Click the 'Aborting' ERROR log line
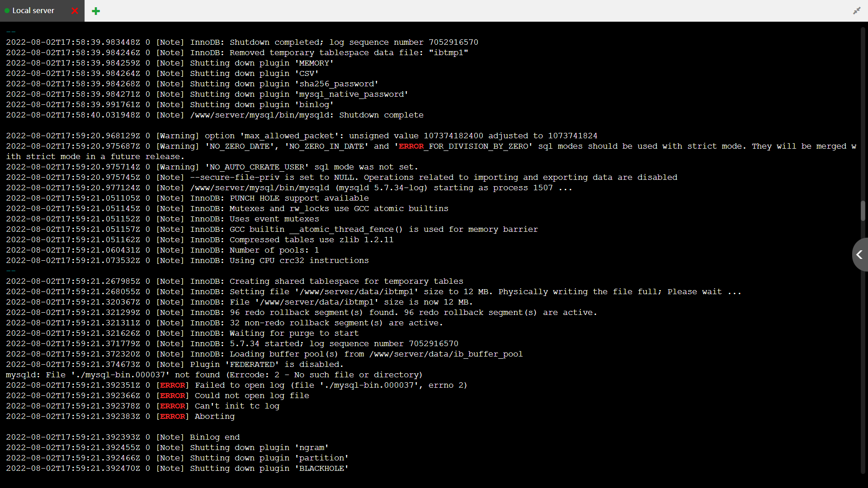The image size is (868, 488). click(x=214, y=416)
